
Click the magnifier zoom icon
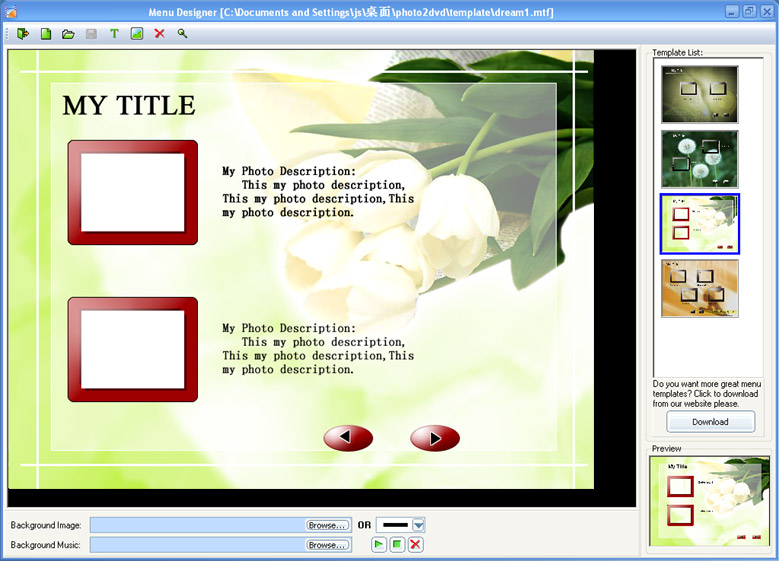click(x=182, y=33)
